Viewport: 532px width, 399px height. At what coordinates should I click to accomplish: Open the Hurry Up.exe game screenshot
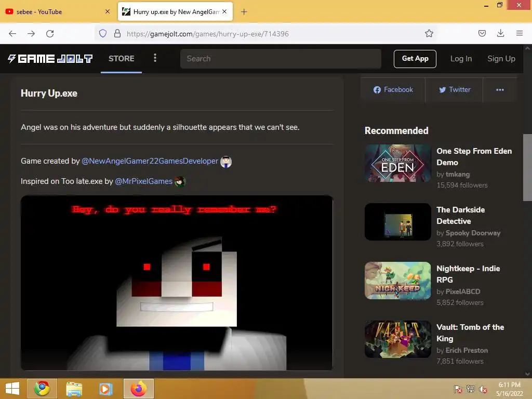point(177,283)
